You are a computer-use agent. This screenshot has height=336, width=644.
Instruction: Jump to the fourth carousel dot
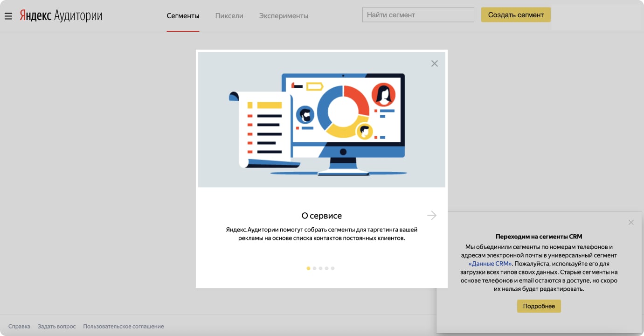[x=326, y=268]
